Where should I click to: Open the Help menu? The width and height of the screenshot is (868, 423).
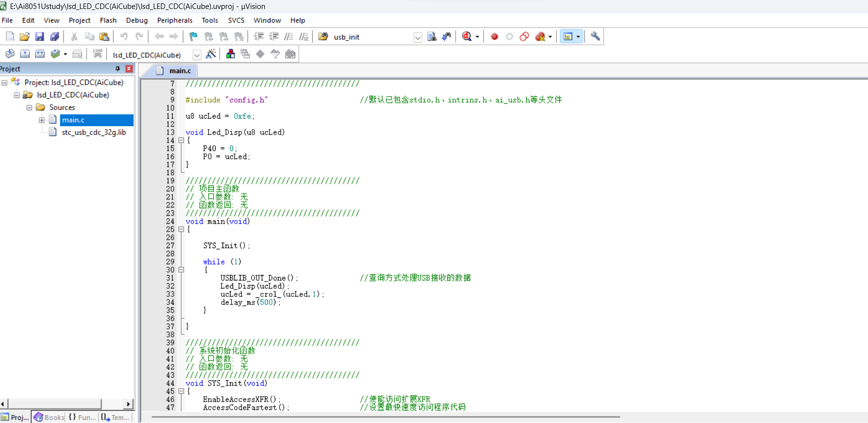click(298, 20)
